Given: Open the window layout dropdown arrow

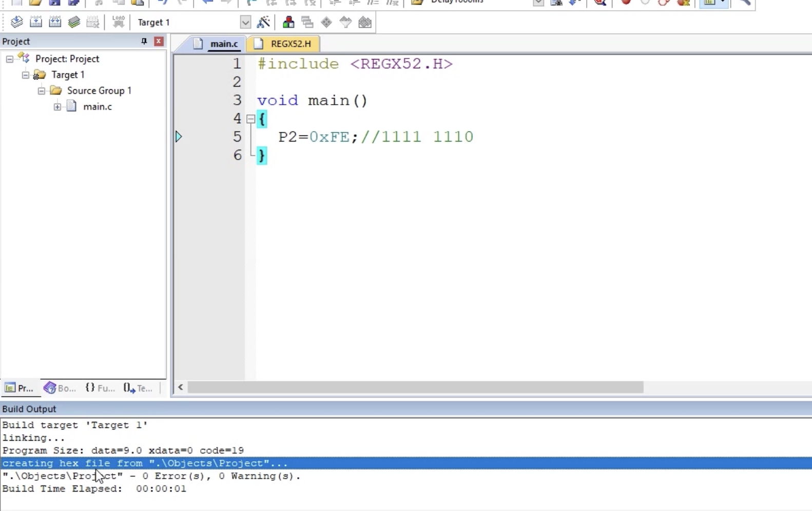Looking at the screenshot, I should (723, 2).
